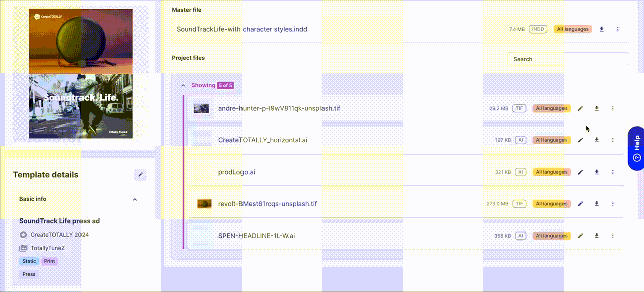Click the AI badge on prodLogo.ai row
This screenshot has height=292, width=644.
[521, 172]
